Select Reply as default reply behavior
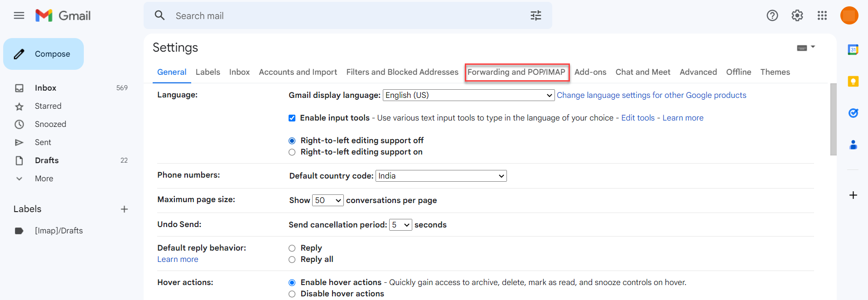This screenshot has height=300, width=868. pos(292,248)
